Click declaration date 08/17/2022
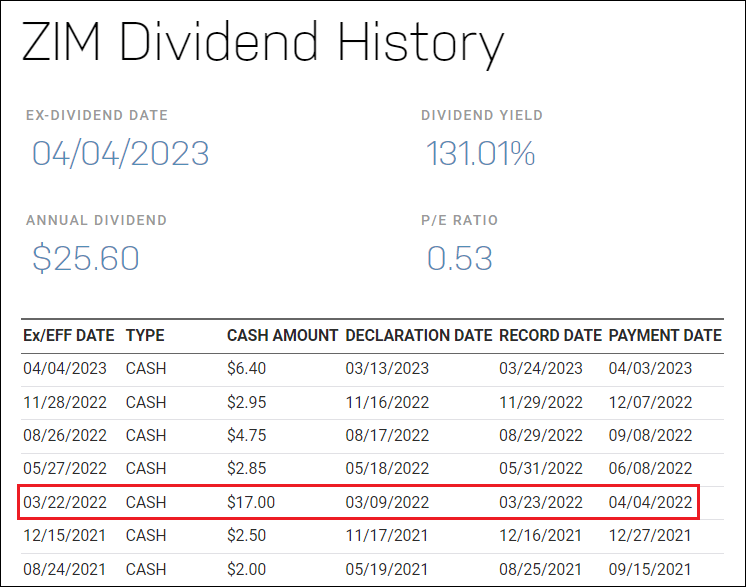Image resolution: width=746 pixels, height=587 pixels. coord(387,435)
